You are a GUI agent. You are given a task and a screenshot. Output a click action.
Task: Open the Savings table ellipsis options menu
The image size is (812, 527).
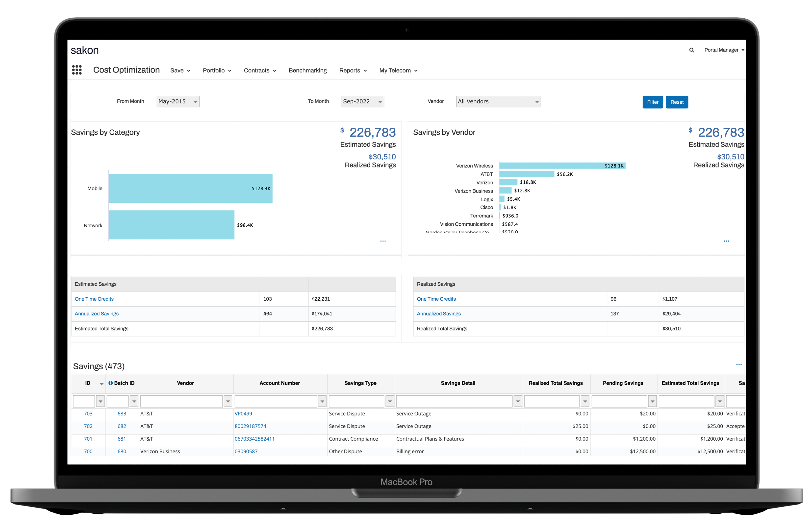(x=739, y=364)
